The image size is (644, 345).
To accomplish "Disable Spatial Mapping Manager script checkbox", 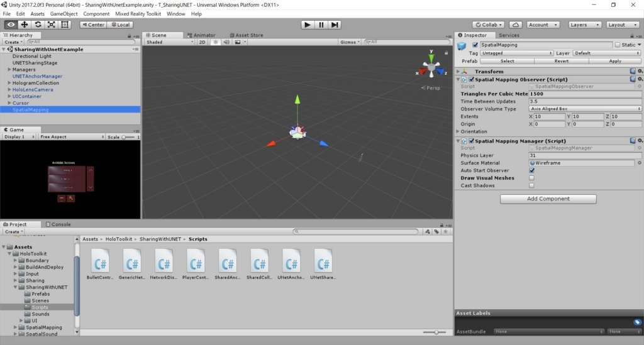I will click(x=472, y=141).
